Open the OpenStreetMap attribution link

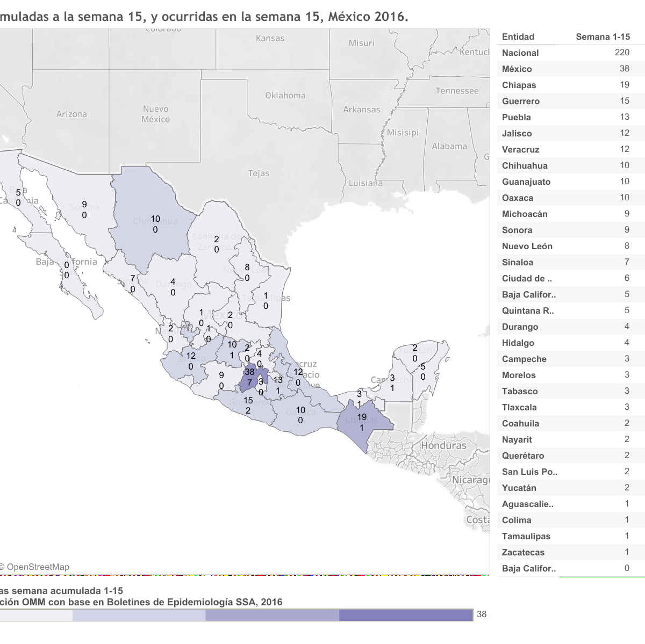click(x=38, y=567)
